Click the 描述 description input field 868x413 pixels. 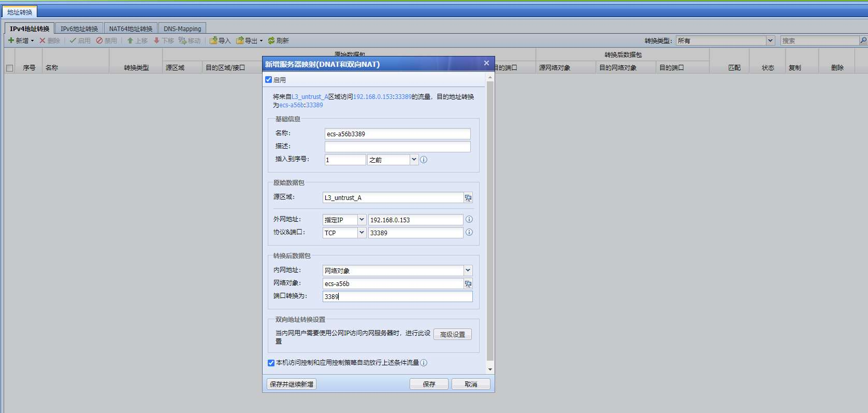pyautogui.click(x=397, y=147)
